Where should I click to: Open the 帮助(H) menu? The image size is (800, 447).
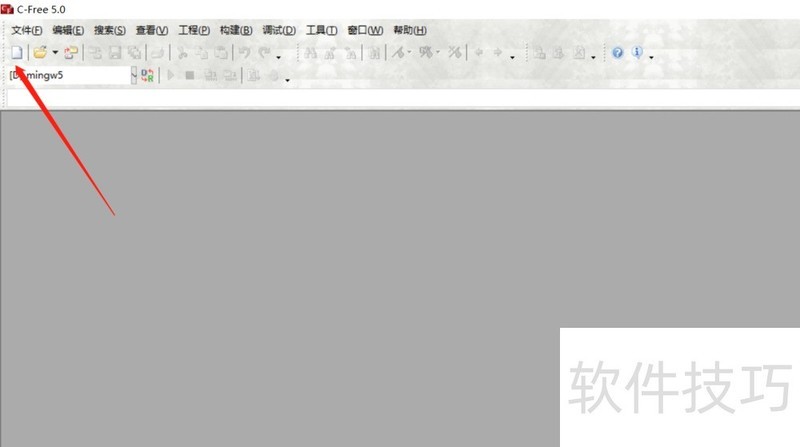pyautogui.click(x=410, y=30)
